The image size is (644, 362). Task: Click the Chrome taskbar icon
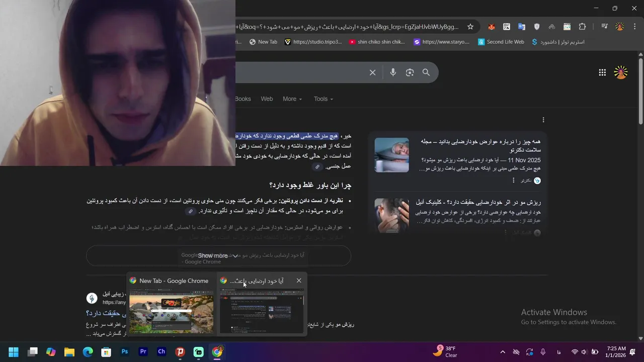(217, 352)
